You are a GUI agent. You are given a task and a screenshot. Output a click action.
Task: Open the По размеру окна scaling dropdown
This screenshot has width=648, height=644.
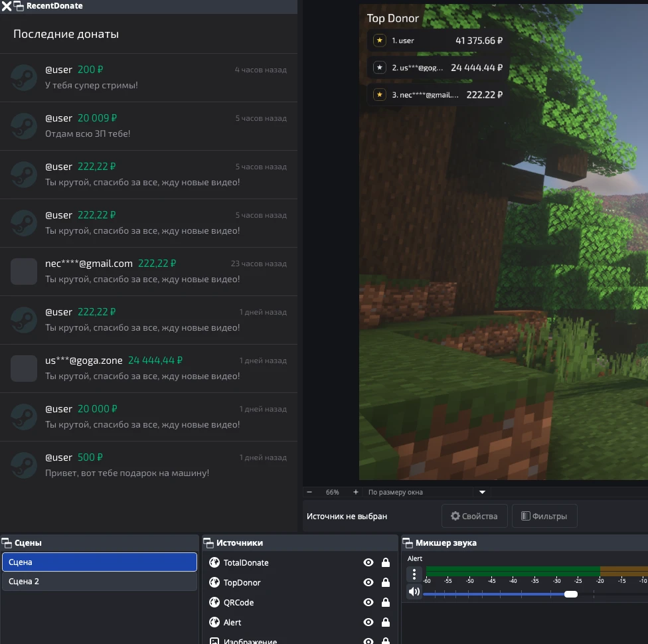(x=426, y=492)
